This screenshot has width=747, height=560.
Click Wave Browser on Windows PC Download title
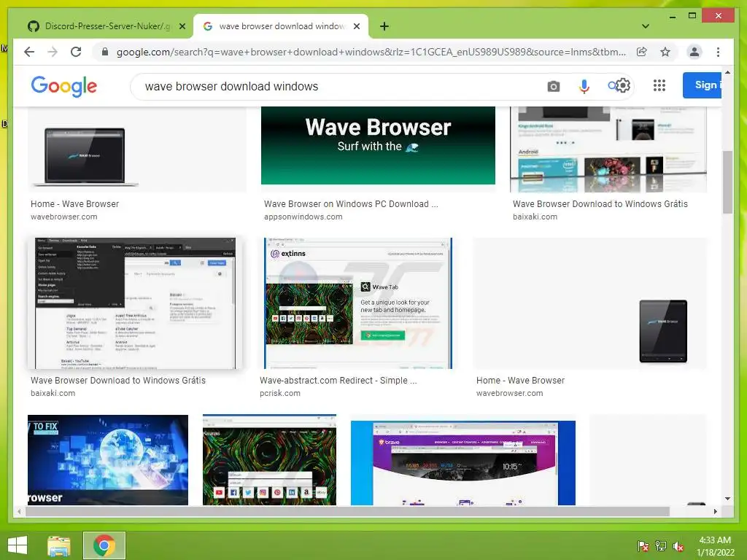[x=351, y=204]
